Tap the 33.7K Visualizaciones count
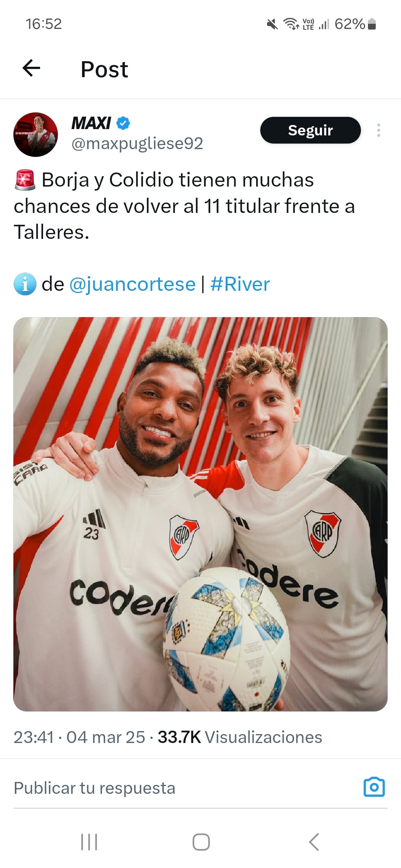The height and width of the screenshot is (868, 401). [x=240, y=737]
